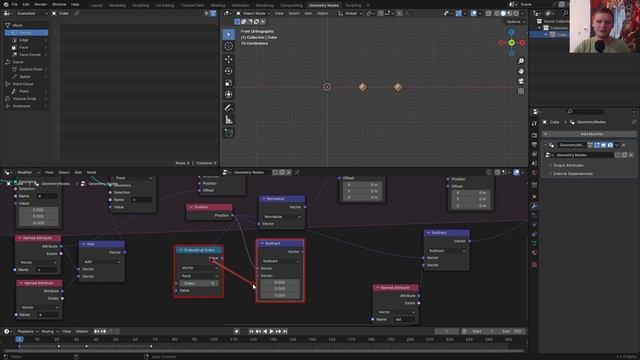The height and width of the screenshot is (360, 640).
Task: Open the Render properties tab icon
Action: (x=534, y=135)
